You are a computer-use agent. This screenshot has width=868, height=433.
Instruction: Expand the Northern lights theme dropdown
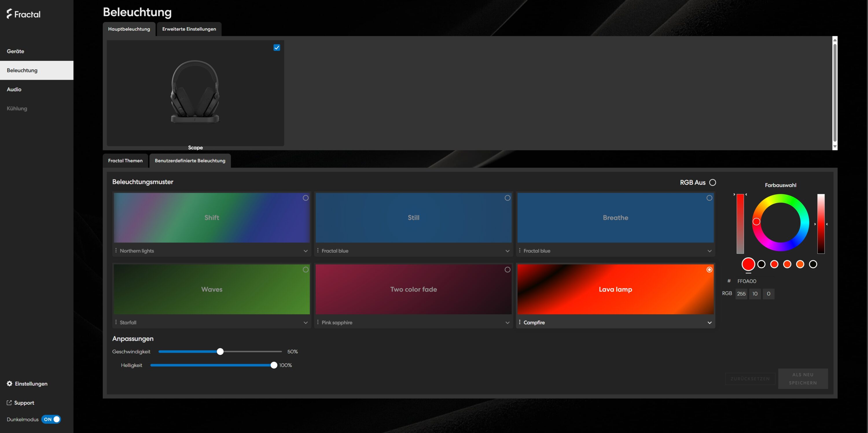[x=305, y=251]
